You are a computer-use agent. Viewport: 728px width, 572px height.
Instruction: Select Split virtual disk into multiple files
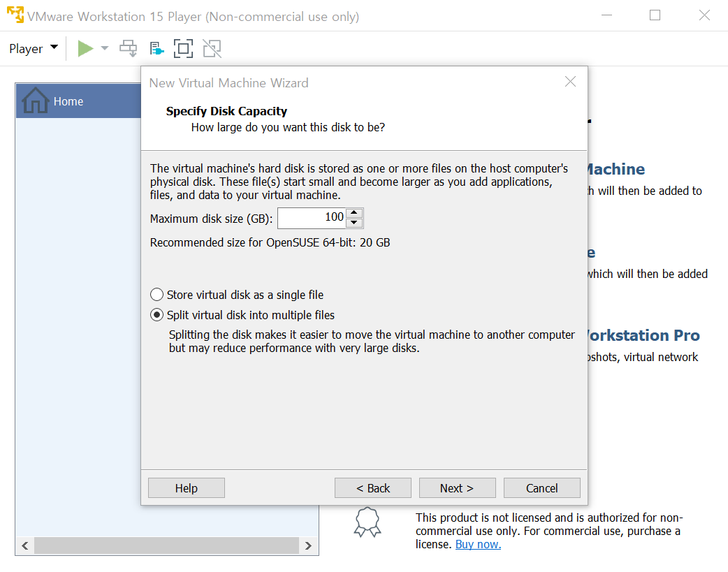tap(242, 315)
